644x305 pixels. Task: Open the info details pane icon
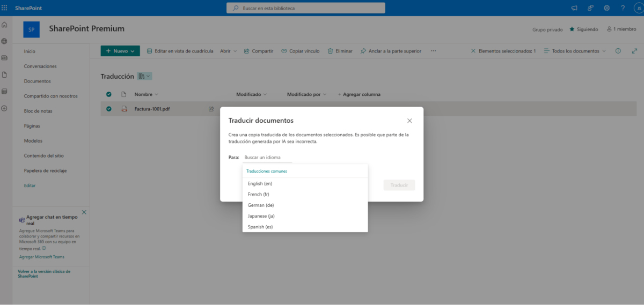click(x=618, y=51)
